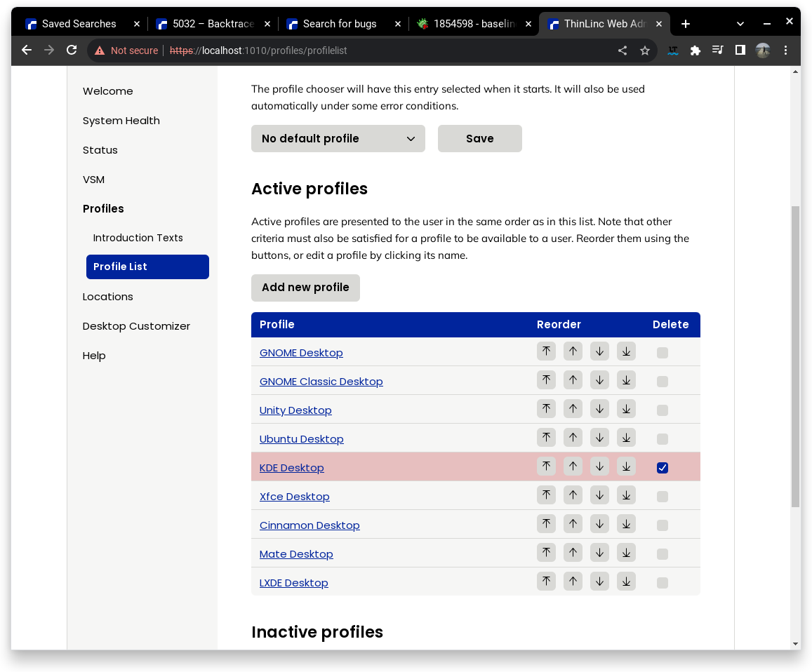Move Xfce Desktop profile up one step
The image size is (812, 672).
tap(573, 495)
